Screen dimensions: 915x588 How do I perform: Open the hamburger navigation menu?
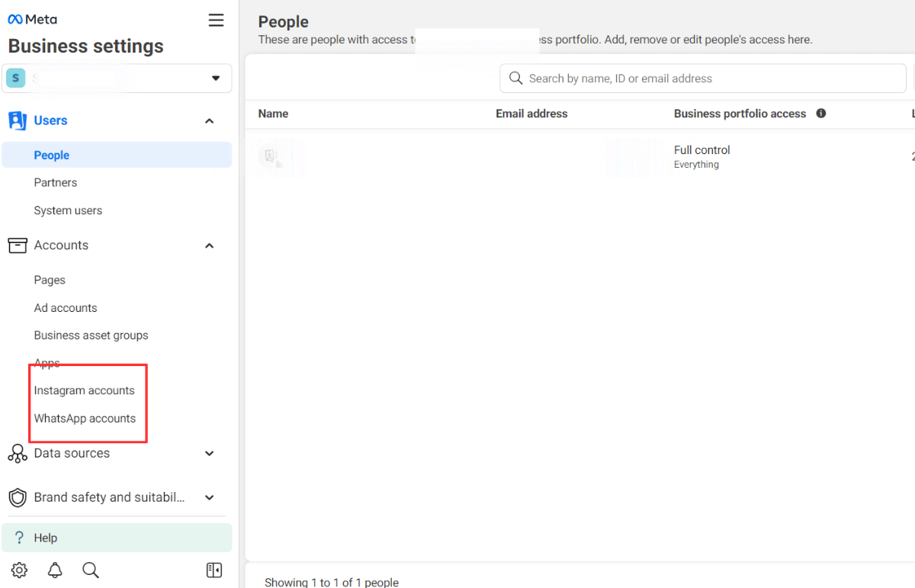click(x=216, y=20)
